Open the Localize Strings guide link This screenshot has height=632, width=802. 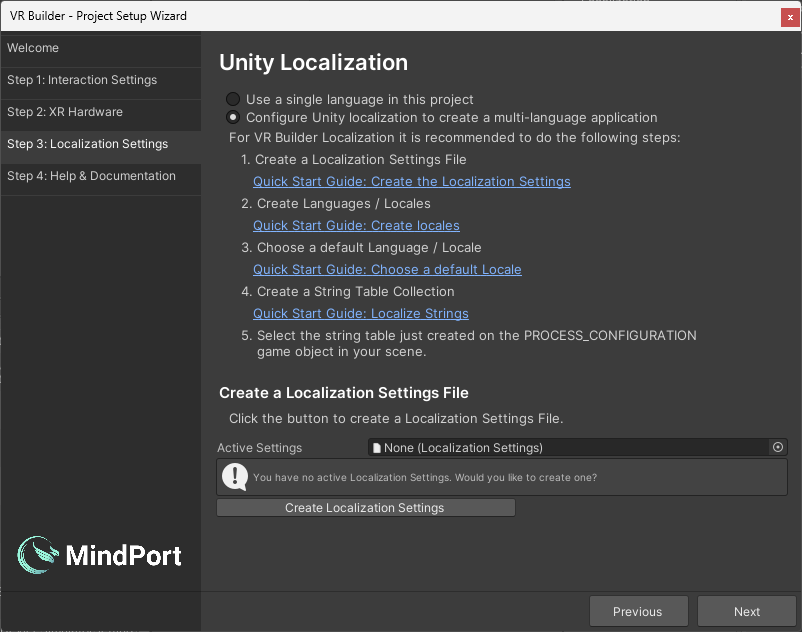click(x=361, y=314)
